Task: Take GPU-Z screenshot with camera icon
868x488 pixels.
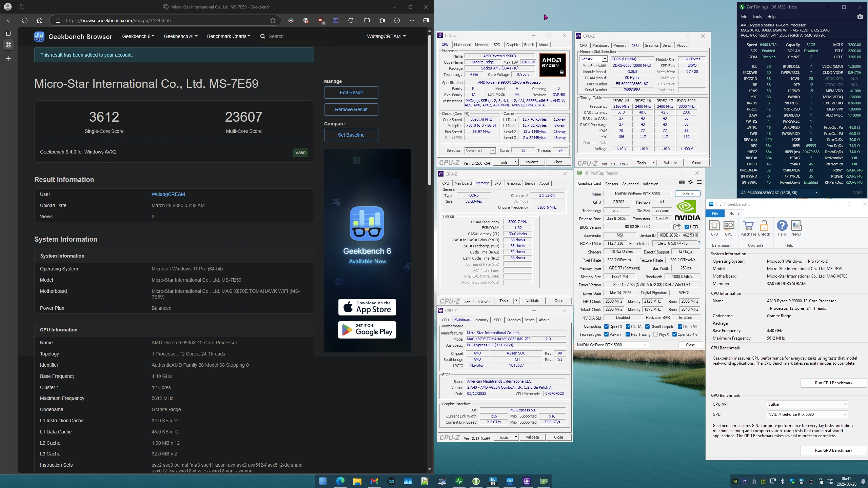Action: (682, 182)
